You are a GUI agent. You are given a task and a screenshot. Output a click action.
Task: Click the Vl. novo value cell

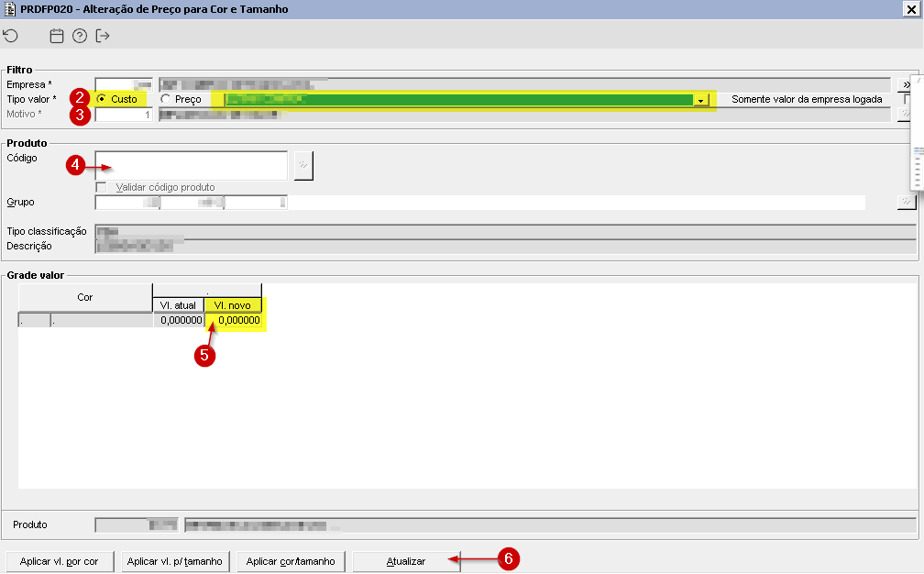(234, 320)
